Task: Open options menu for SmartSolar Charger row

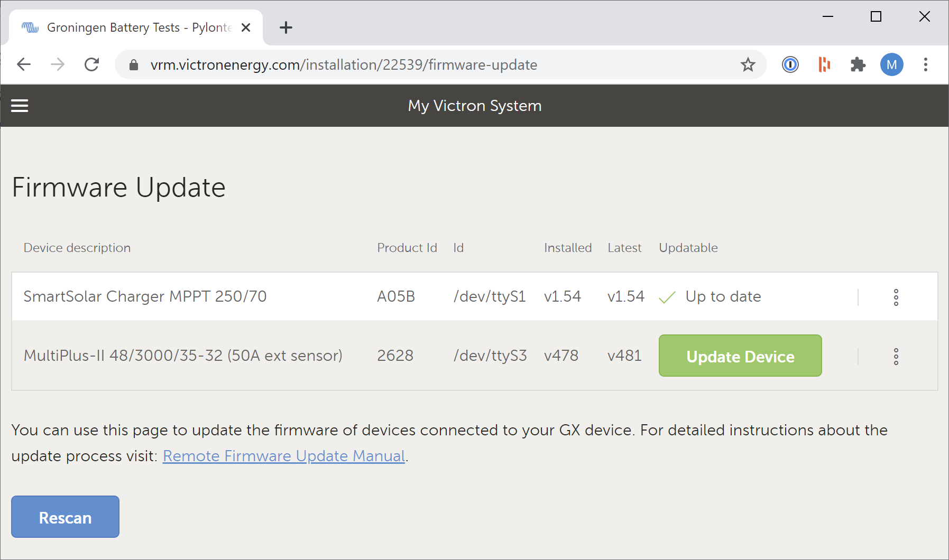Action: point(896,297)
